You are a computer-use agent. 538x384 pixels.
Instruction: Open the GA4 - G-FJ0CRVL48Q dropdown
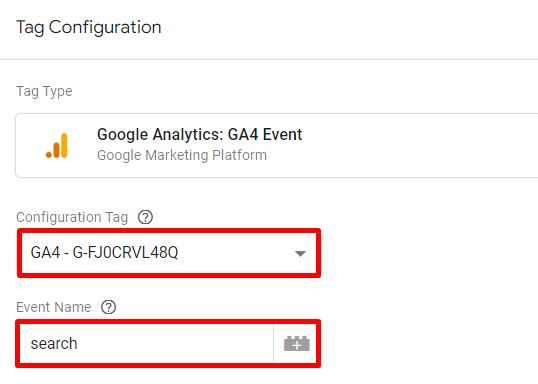point(169,253)
